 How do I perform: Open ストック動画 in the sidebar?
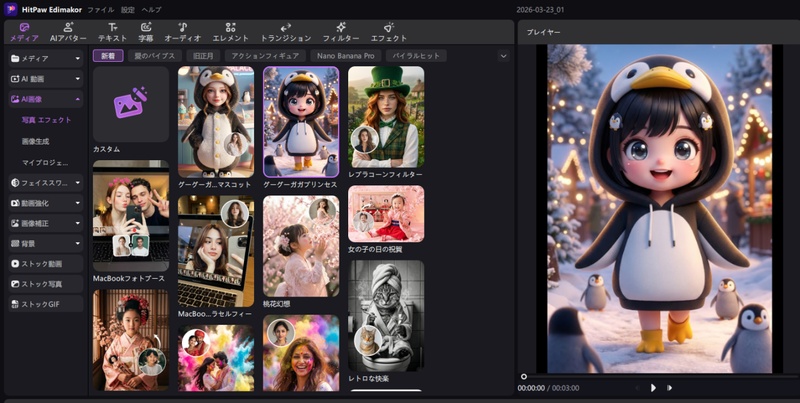tap(45, 264)
